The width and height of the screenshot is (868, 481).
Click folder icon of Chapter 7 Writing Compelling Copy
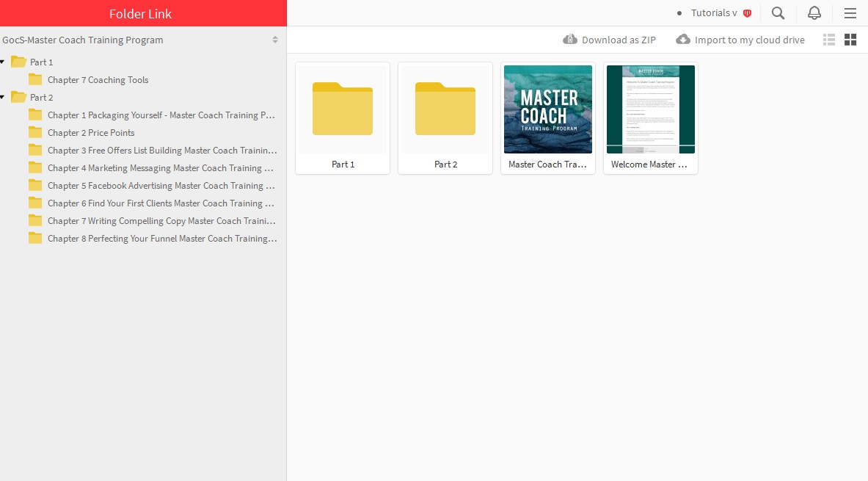(35, 220)
